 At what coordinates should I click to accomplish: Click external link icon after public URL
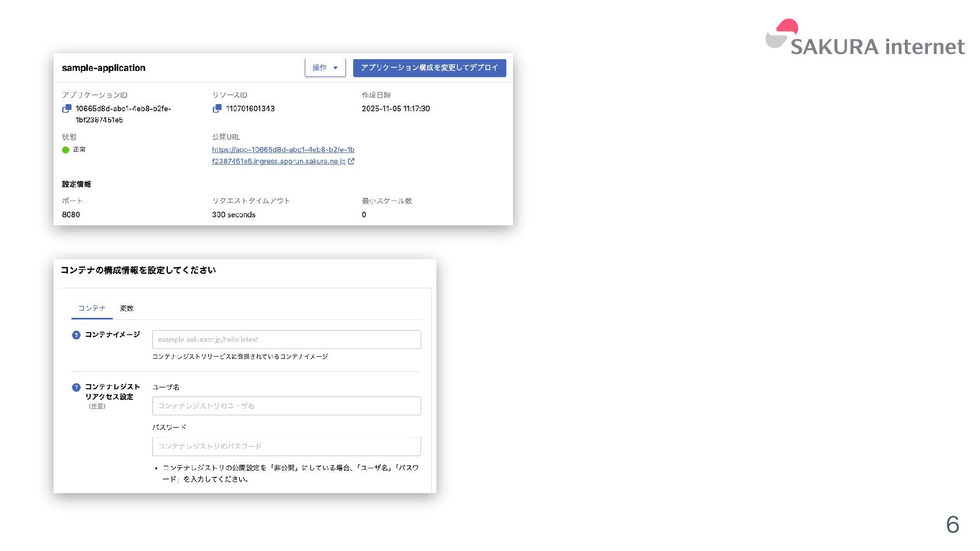point(351,161)
